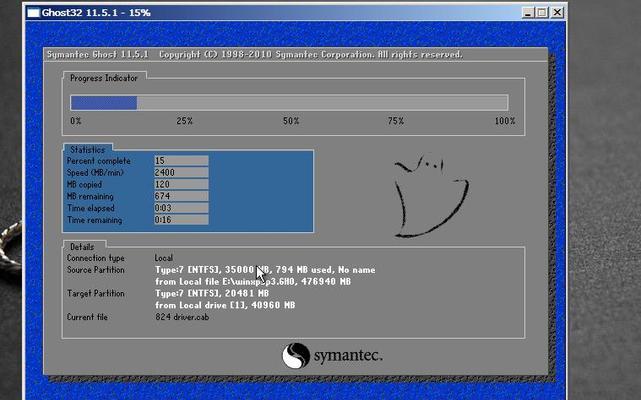Minimize the Ghost32 window
Screen dimensions: 641x400
[x=528, y=13]
